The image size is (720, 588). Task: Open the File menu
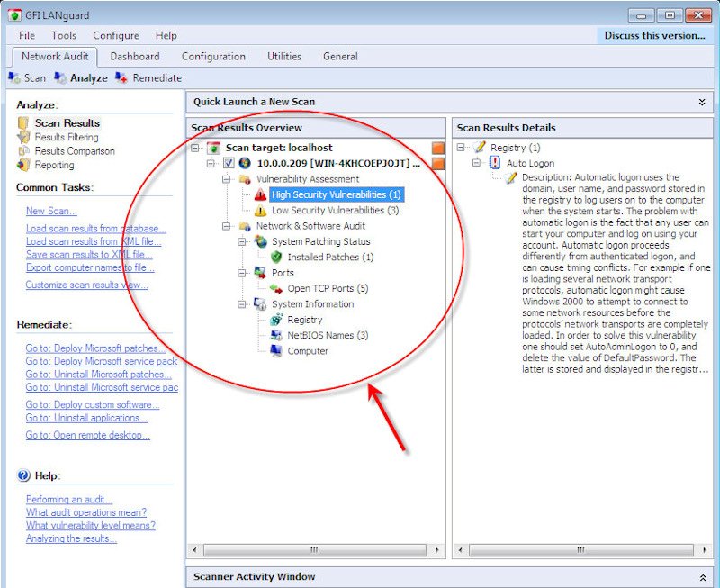pos(27,35)
